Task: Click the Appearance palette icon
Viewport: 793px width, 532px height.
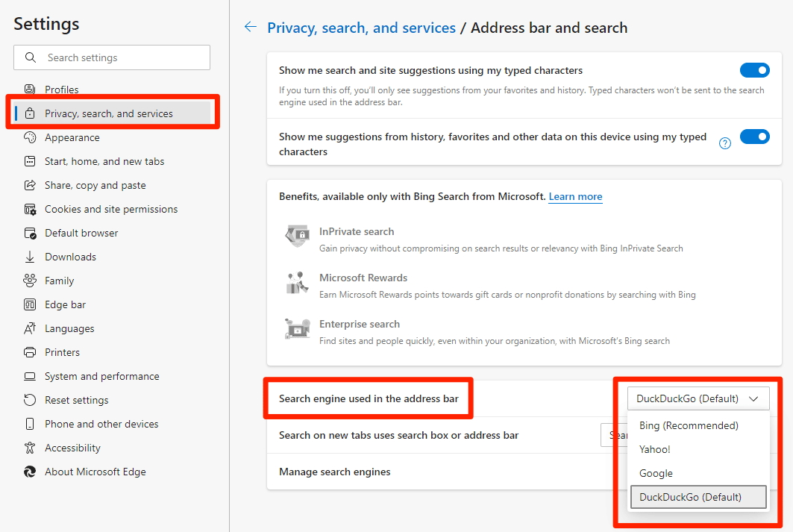Action: (x=30, y=137)
